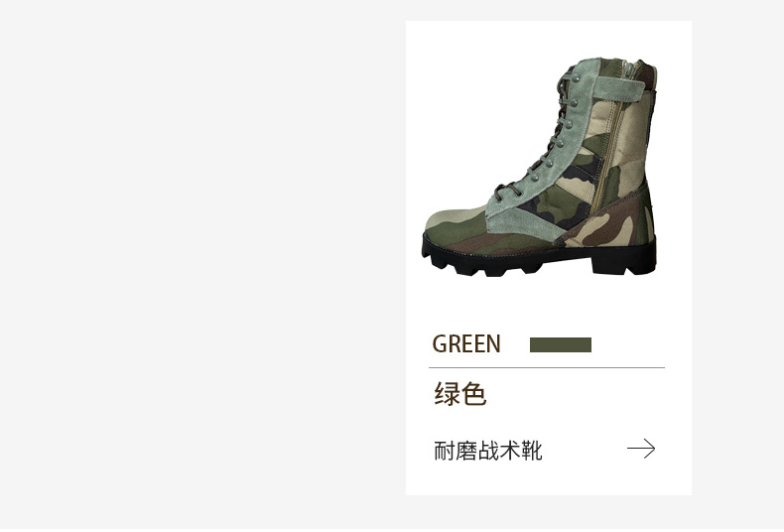The image size is (784, 532).
Task: Click the gray margin right of card
Action: click(x=738, y=265)
